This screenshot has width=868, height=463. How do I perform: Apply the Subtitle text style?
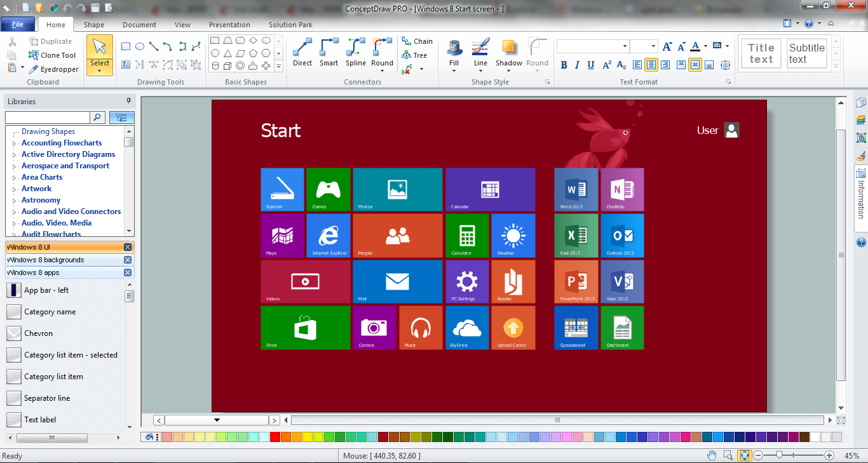806,53
